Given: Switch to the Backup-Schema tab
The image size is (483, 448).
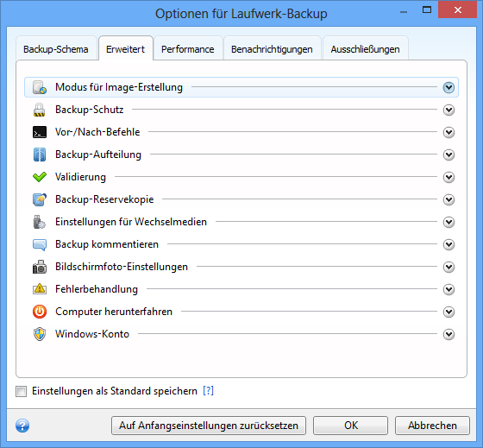Looking at the screenshot, I should tap(56, 48).
